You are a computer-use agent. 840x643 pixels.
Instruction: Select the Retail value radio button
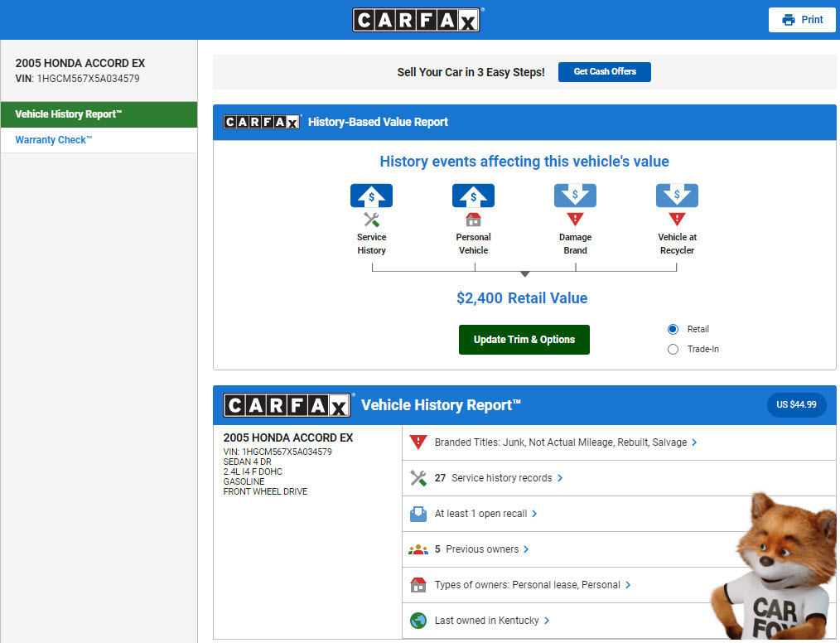[673, 329]
